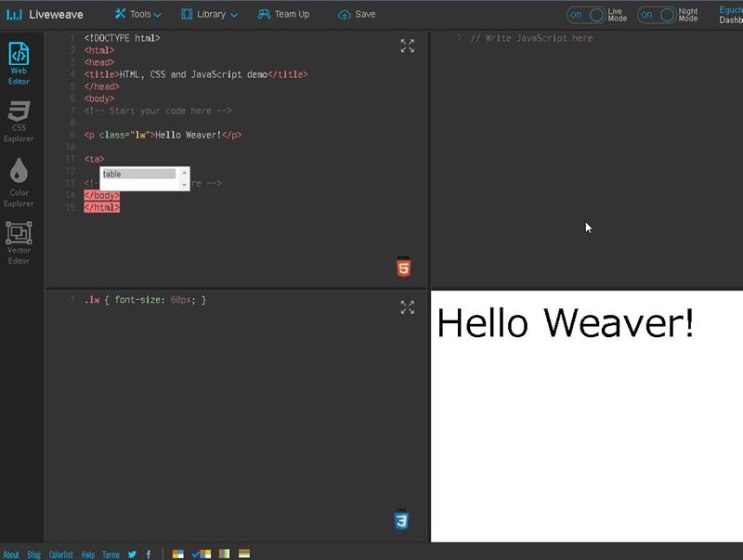Open the CSS Explorer tool
The width and height of the screenshot is (743, 560).
click(x=19, y=121)
